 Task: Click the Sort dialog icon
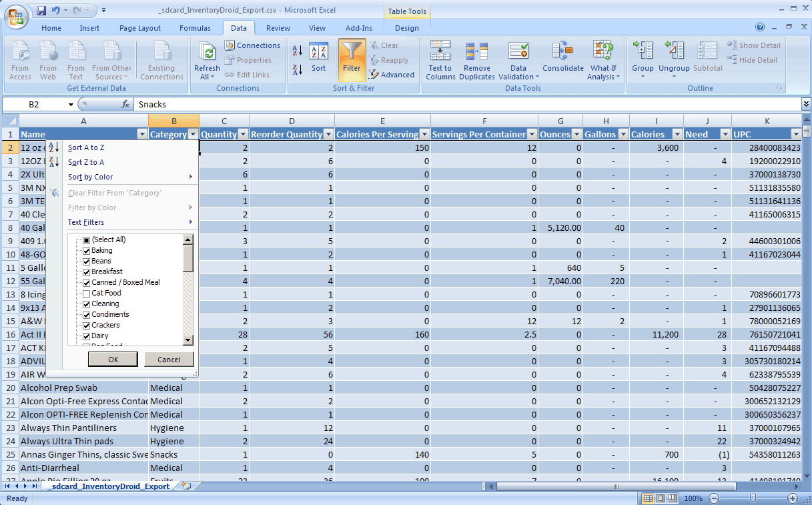[319, 52]
